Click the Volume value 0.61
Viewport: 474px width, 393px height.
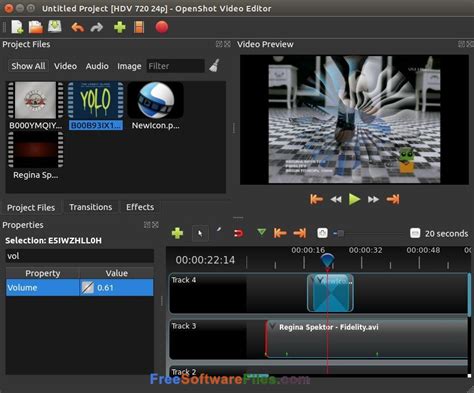tap(105, 288)
